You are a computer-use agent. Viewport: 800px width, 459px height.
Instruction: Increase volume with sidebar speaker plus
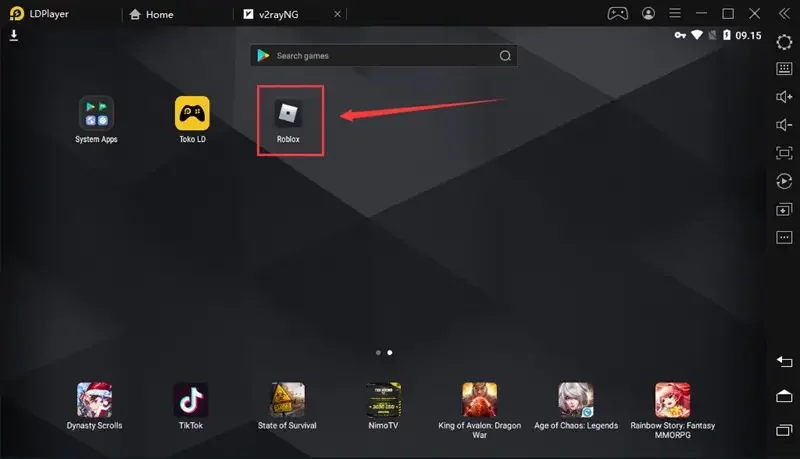[784, 97]
